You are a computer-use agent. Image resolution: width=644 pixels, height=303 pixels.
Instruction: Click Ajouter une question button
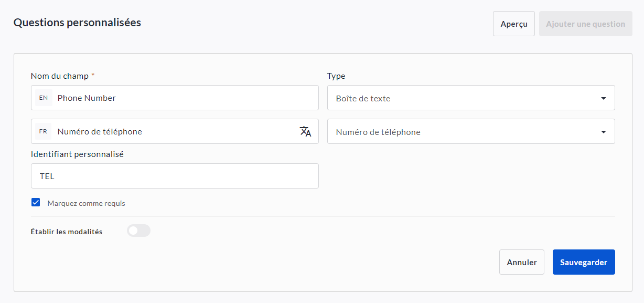tap(585, 24)
